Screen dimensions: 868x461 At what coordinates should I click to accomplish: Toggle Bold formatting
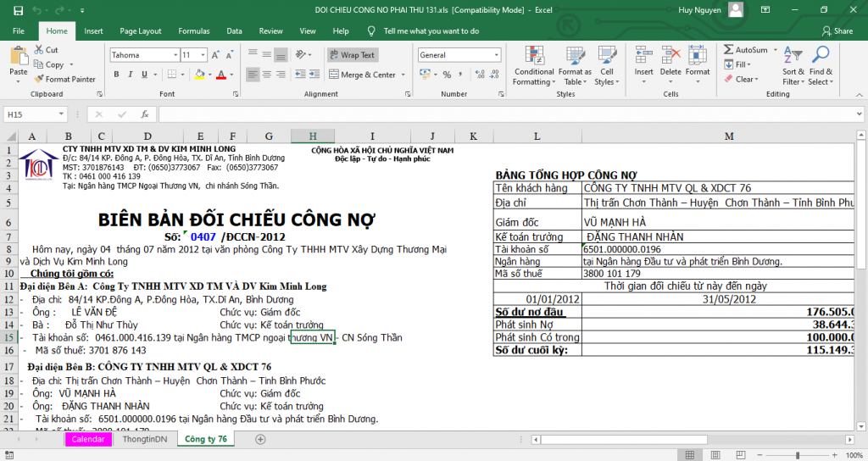tap(115, 75)
